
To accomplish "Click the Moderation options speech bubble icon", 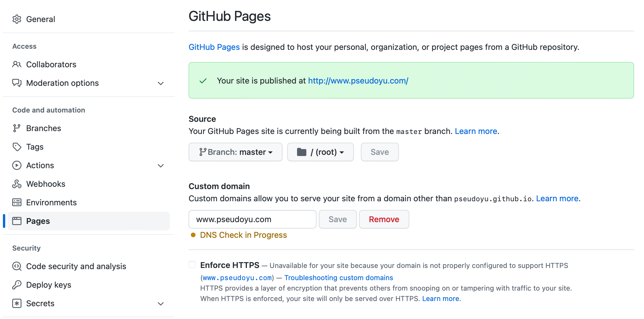I will coord(17,83).
